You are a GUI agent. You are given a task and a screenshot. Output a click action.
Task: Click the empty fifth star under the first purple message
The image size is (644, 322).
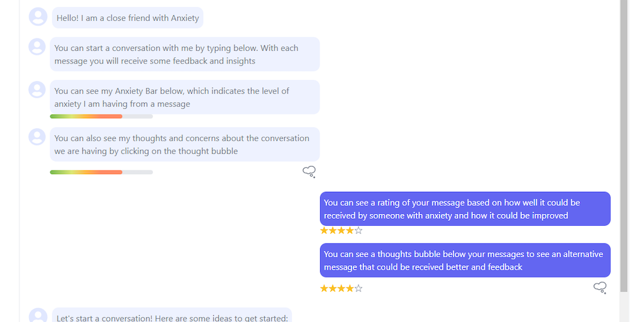coord(359,231)
